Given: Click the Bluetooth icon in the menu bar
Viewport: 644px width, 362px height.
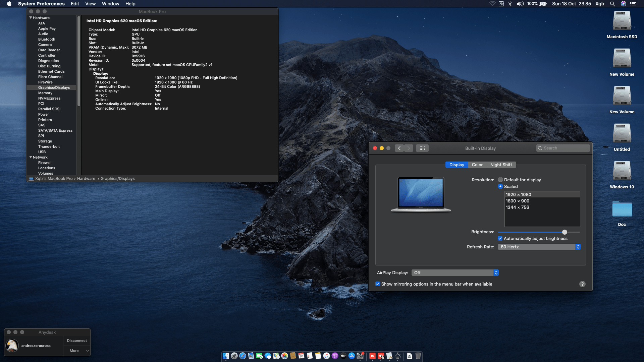Looking at the screenshot, I should click(511, 4).
